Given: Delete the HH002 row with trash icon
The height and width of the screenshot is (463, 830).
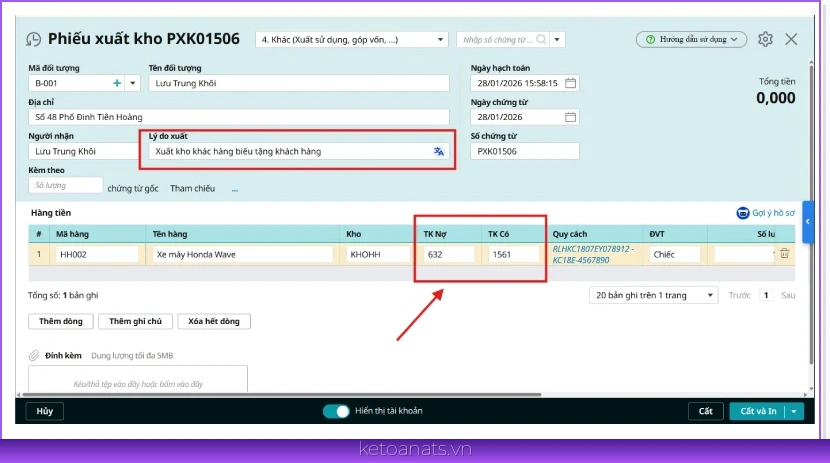Looking at the screenshot, I should tap(784, 254).
